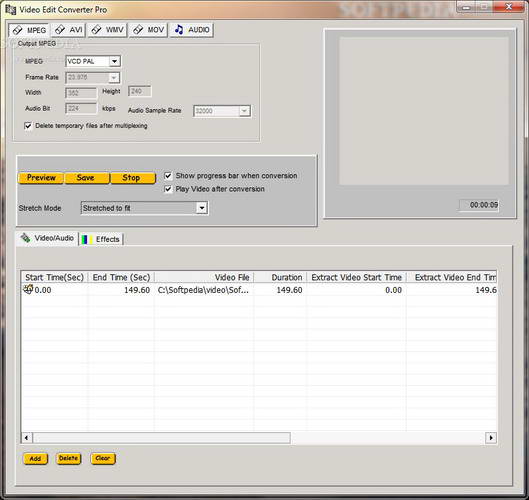Select the WMV output tab
This screenshot has height=500, width=529.
tap(107, 30)
